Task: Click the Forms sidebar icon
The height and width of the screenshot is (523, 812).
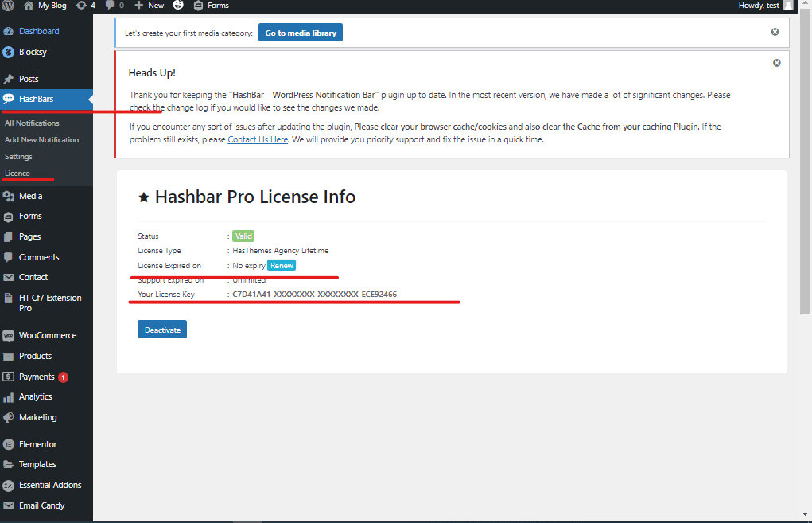Action: pyautogui.click(x=8, y=217)
